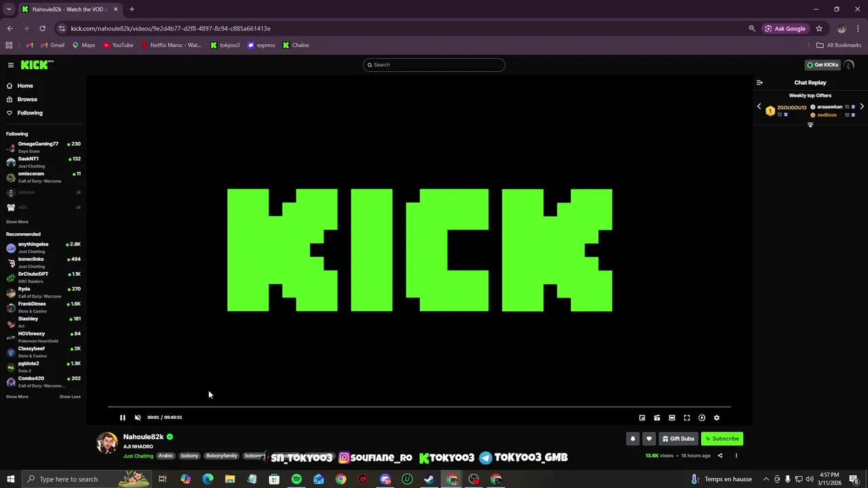Open the Kick logo homepage

coord(37,65)
